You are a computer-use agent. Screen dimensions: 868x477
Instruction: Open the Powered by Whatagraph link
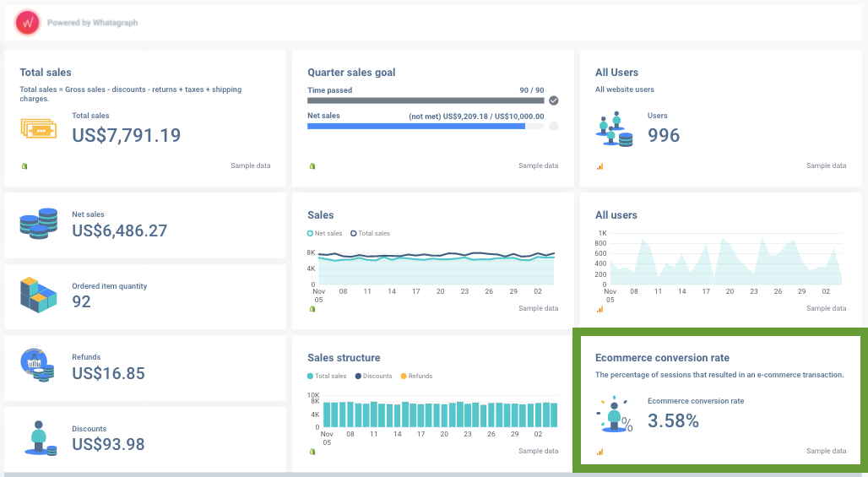click(x=92, y=23)
